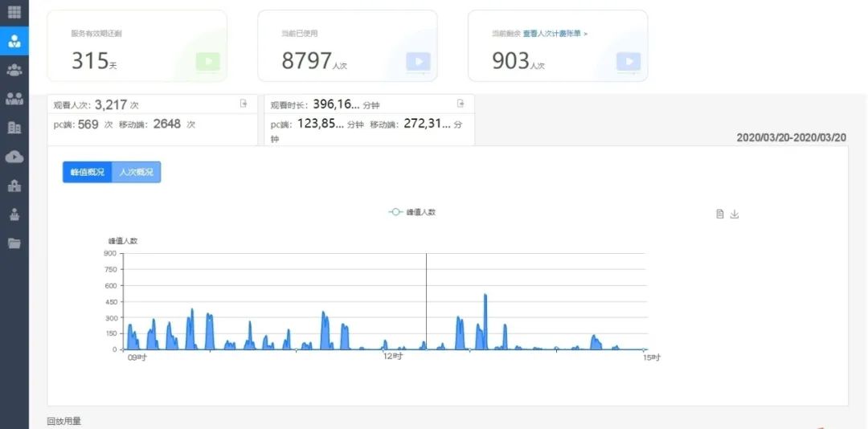
Task: Click the 09时 axis label
Action: (x=137, y=357)
